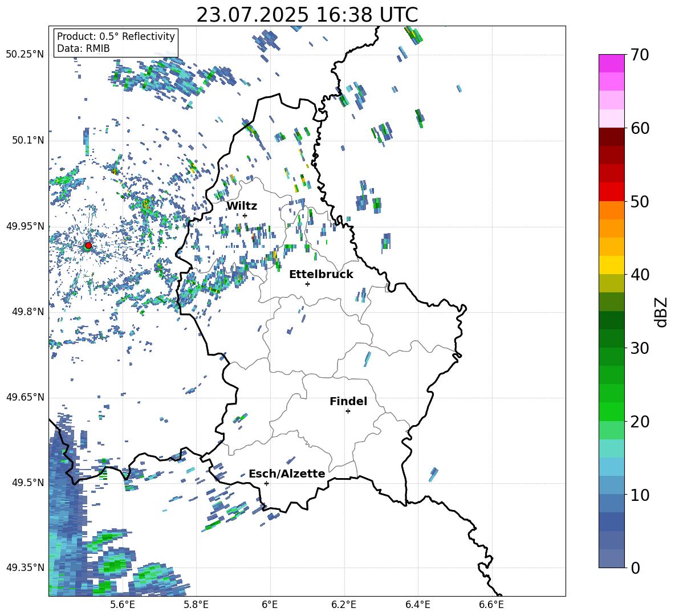Click the 49.8°N latitude label
The width and height of the screenshot is (675, 616).
(x=27, y=312)
